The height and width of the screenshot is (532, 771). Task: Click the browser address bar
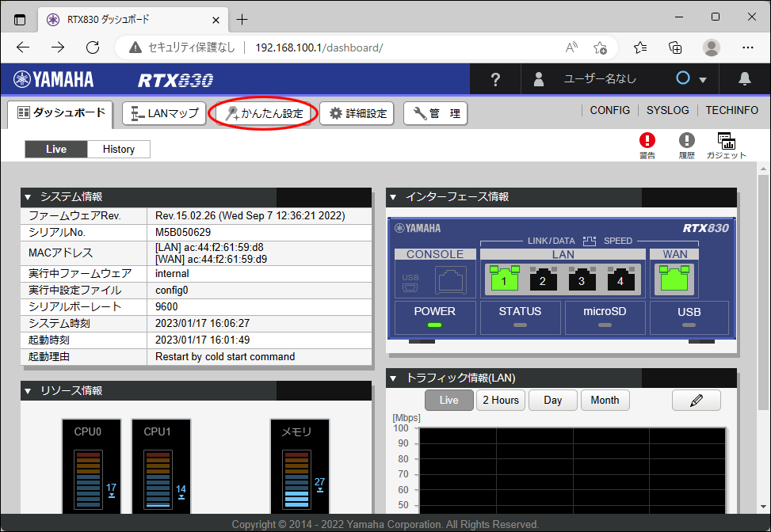[365, 47]
